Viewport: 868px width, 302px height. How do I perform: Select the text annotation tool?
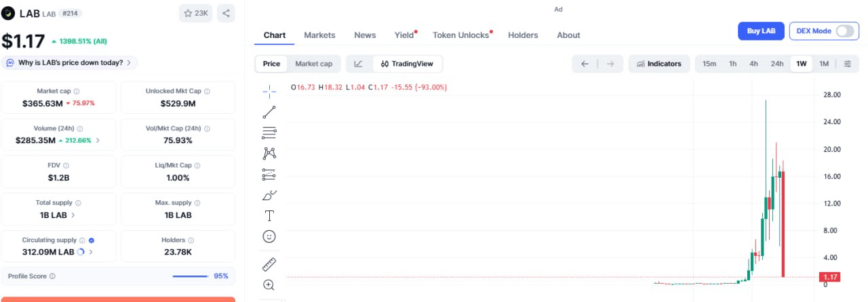[269, 216]
